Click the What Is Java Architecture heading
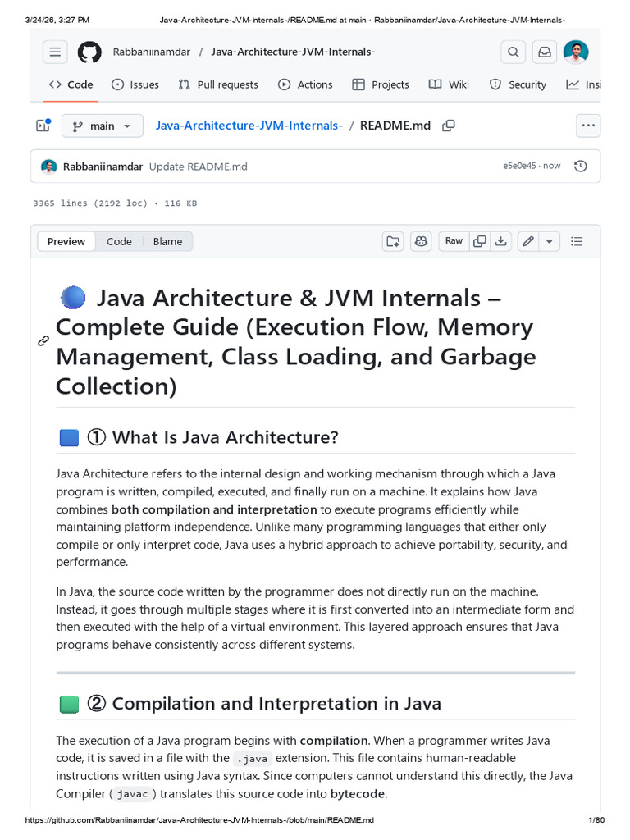 pyautogui.click(x=225, y=437)
